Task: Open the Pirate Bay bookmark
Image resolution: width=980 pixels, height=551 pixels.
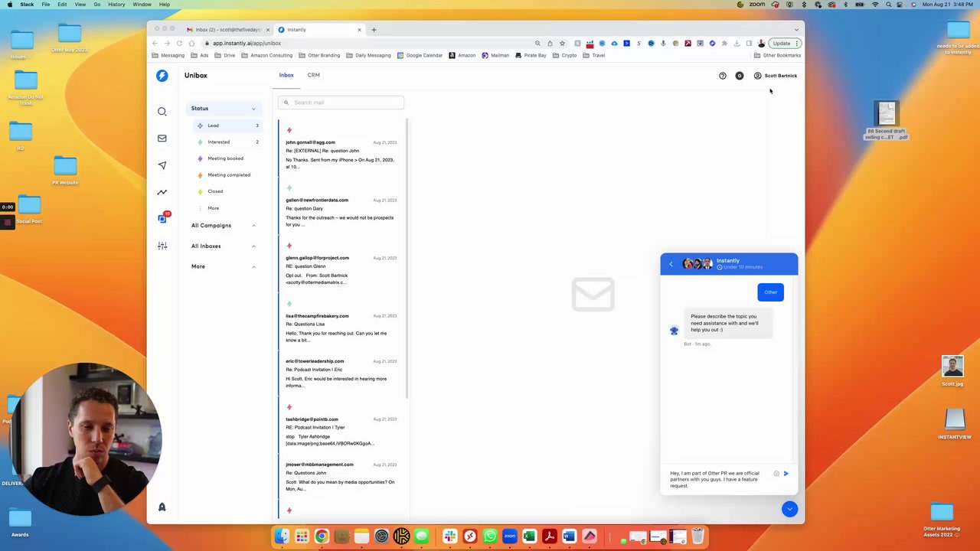Action: point(531,55)
